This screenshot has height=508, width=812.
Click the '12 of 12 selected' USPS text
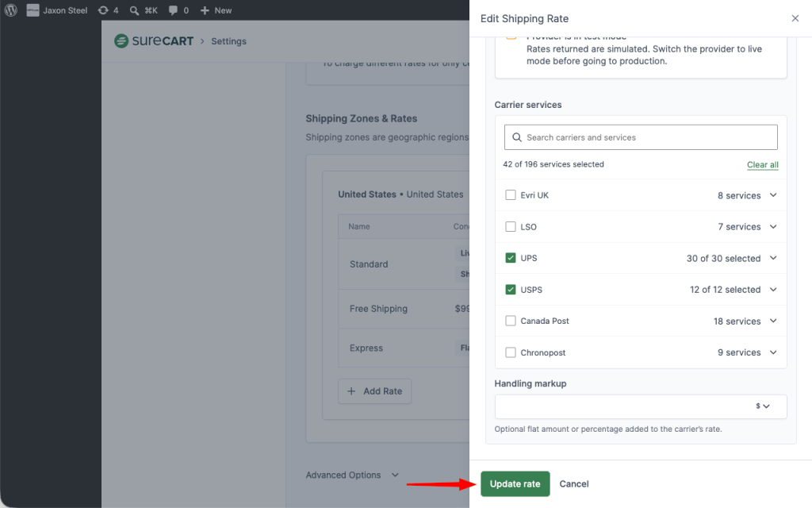click(725, 289)
